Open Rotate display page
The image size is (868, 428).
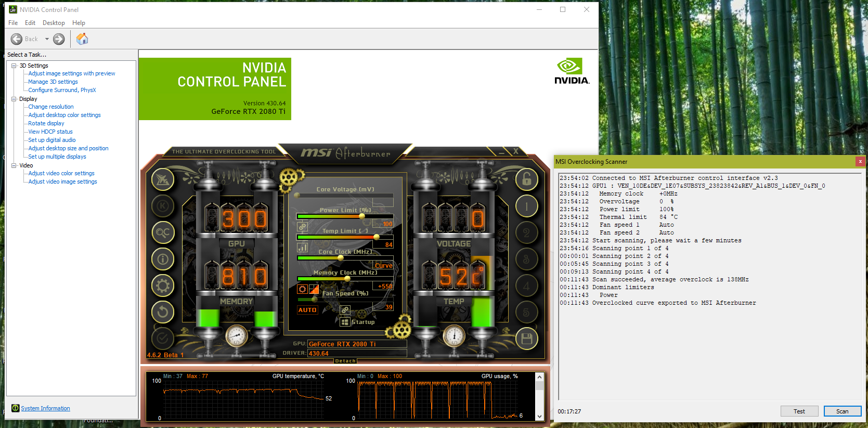point(46,123)
